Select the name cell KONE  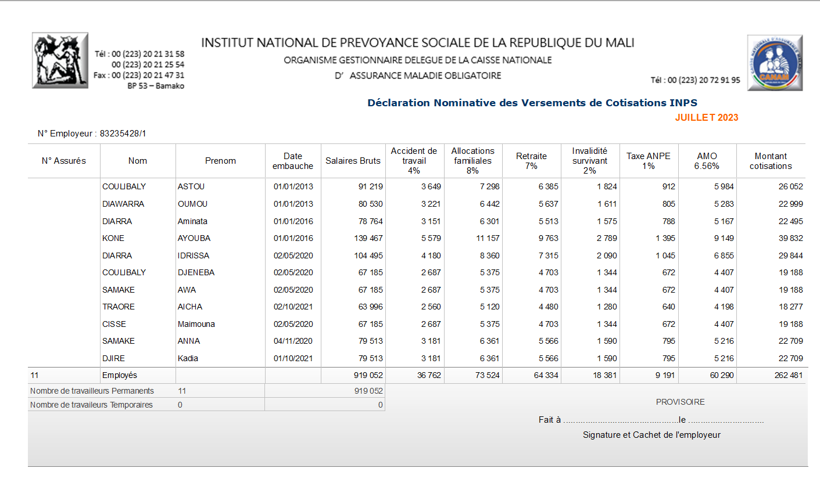pyautogui.click(x=113, y=238)
